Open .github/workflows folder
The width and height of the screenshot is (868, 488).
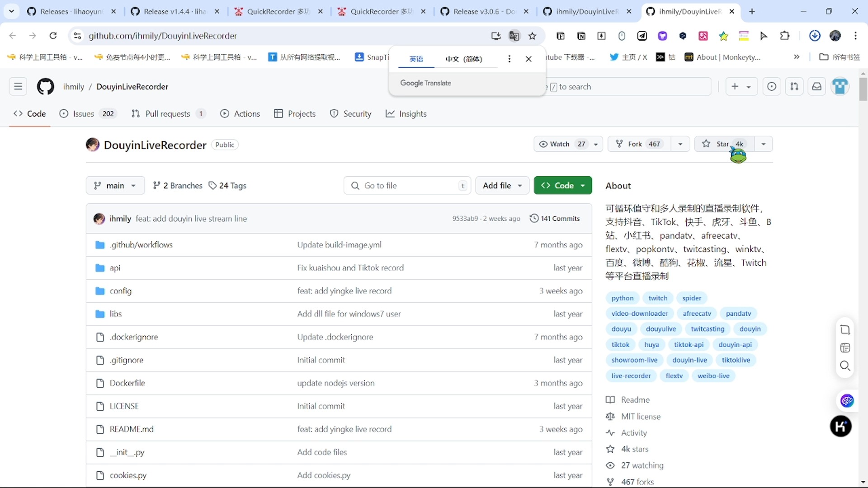(141, 245)
